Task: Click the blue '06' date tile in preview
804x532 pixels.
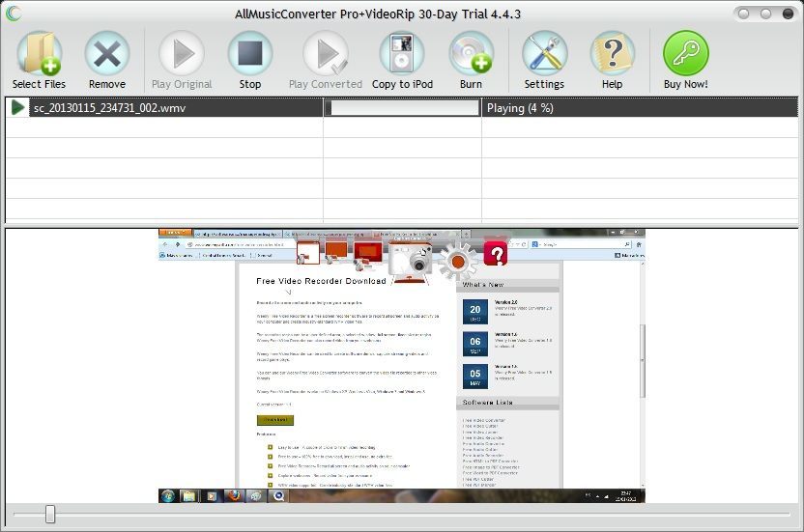Action: pos(474,344)
